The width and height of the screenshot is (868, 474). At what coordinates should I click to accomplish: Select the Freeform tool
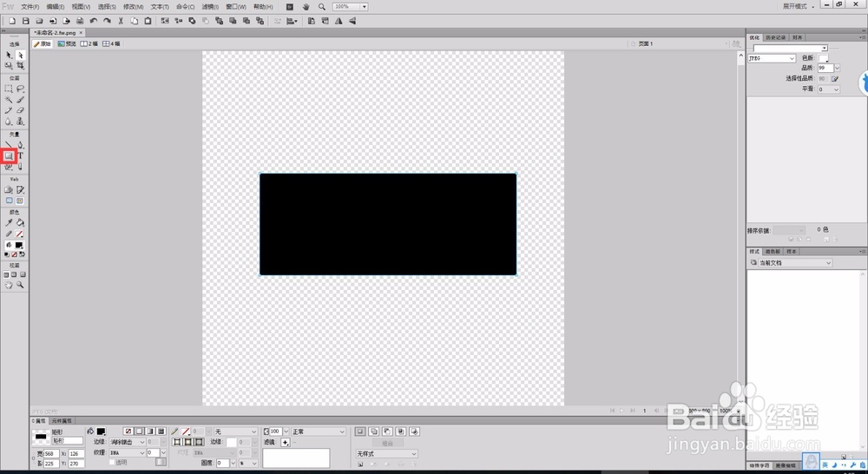[x=9, y=167]
